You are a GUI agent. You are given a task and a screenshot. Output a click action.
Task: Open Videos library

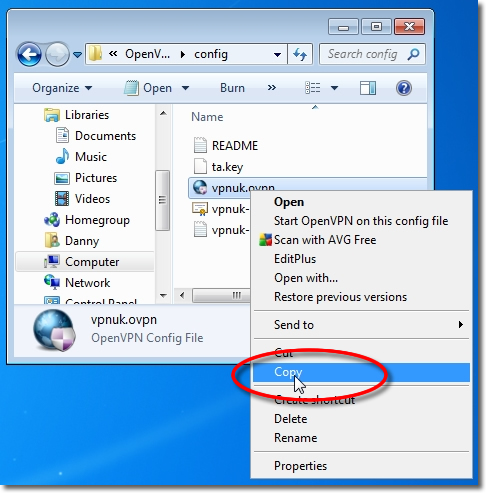click(92, 199)
